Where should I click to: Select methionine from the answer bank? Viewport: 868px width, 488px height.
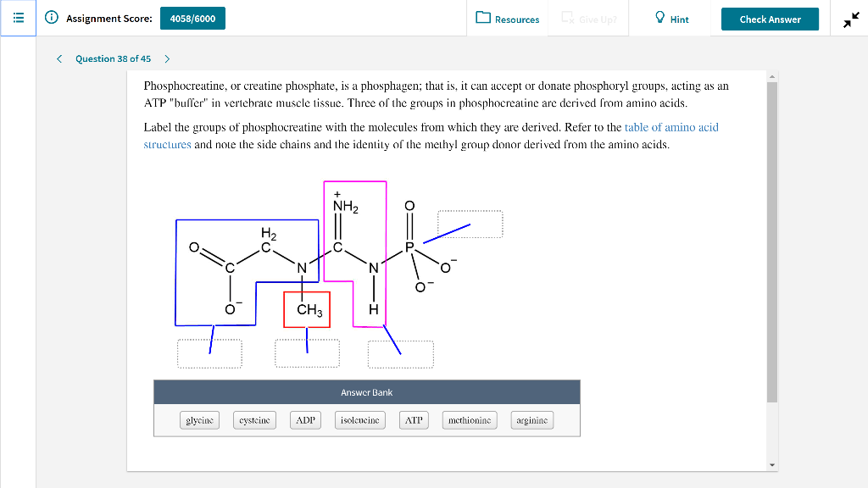coord(469,419)
